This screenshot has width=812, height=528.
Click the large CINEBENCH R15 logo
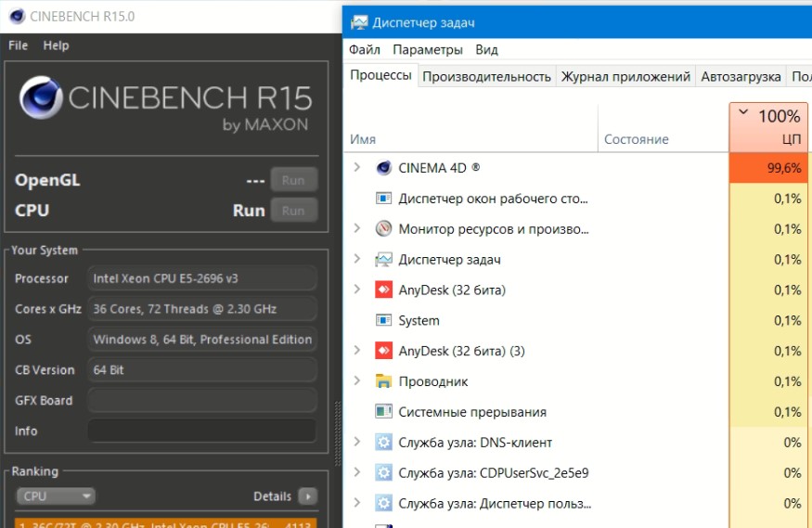[x=166, y=104]
